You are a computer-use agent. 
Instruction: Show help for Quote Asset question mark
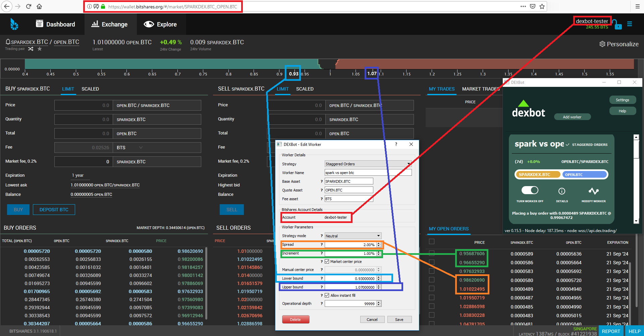coord(321,190)
